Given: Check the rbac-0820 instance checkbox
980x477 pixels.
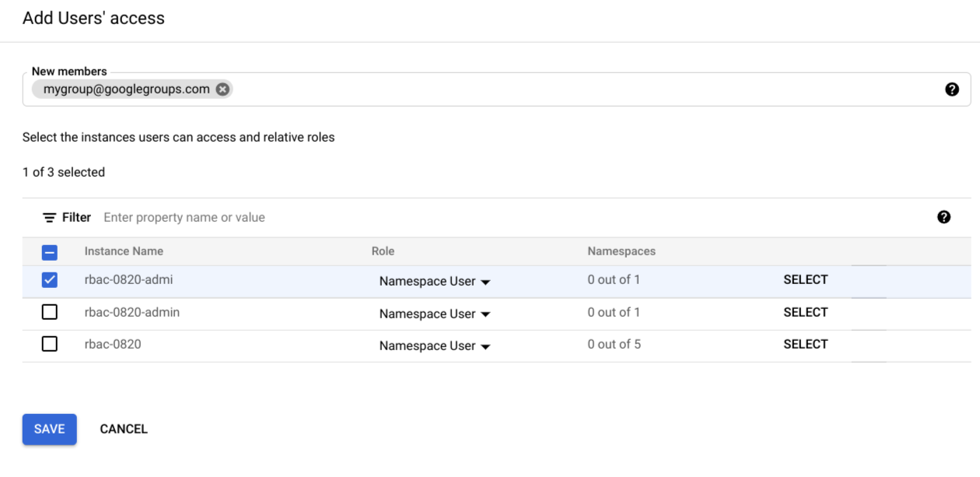Looking at the screenshot, I should click(x=50, y=345).
